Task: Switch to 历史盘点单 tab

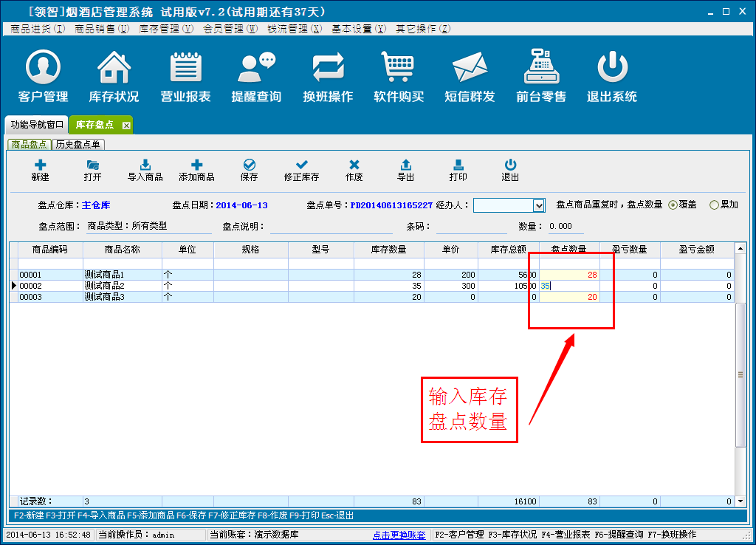Action: click(78, 145)
